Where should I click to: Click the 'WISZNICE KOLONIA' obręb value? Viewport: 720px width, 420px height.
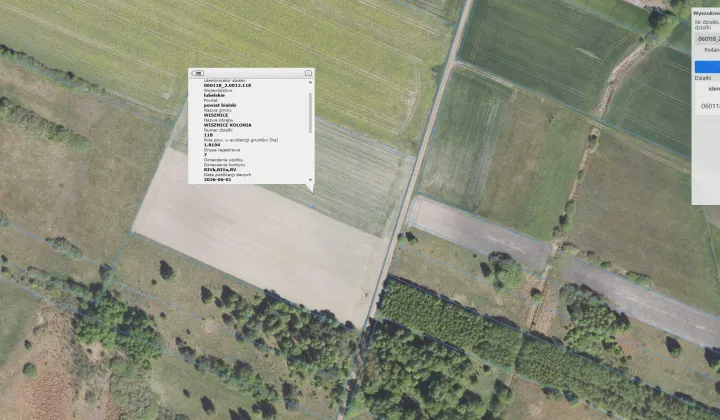click(x=227, y=125)
